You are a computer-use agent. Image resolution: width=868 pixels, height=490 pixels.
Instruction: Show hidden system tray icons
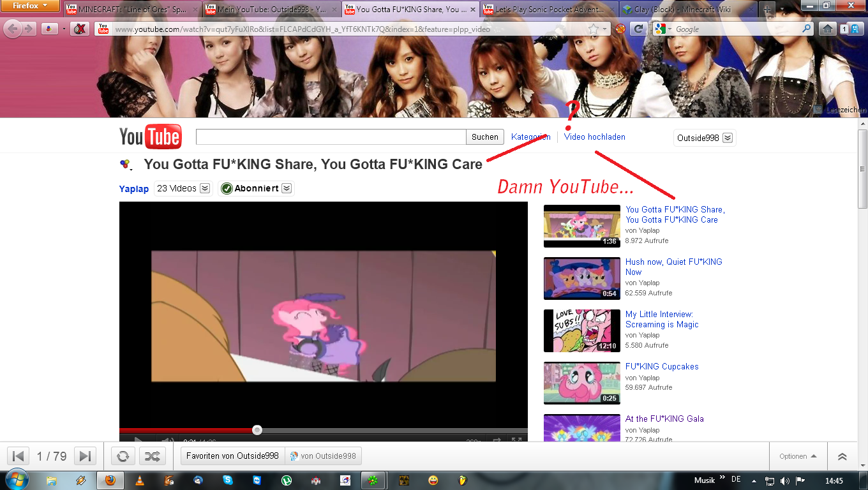coord(754,480)
